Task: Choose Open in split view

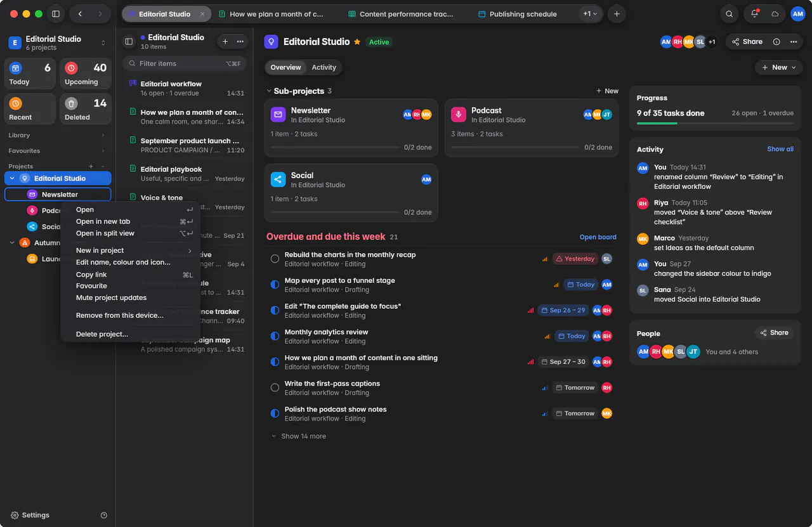Action: (x=130, y=233)
